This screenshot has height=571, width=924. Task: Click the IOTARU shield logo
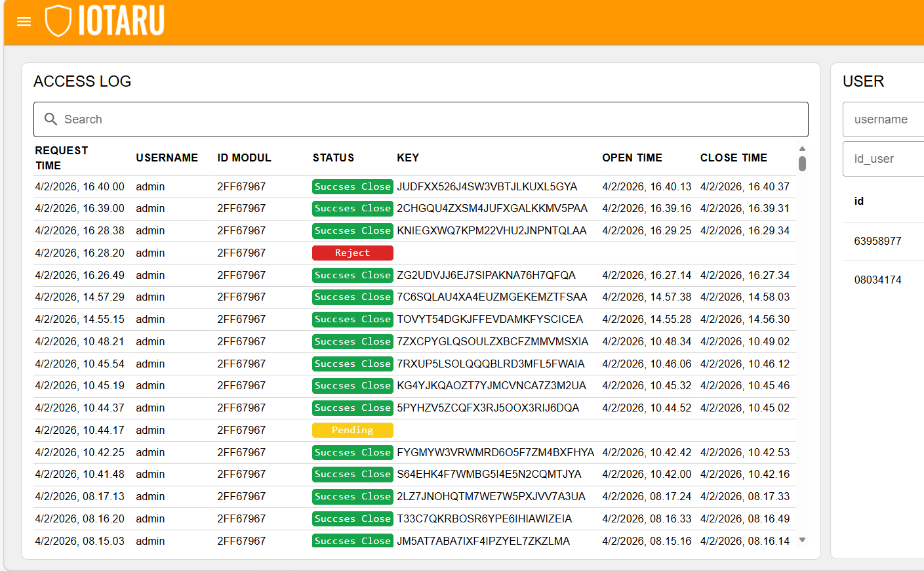(58, 20)
